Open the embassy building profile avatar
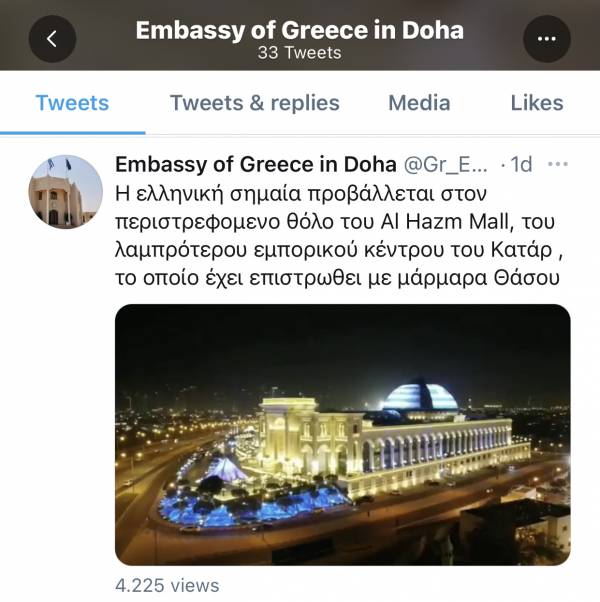Viewport: 600px width, 602px height. (66, 192)
